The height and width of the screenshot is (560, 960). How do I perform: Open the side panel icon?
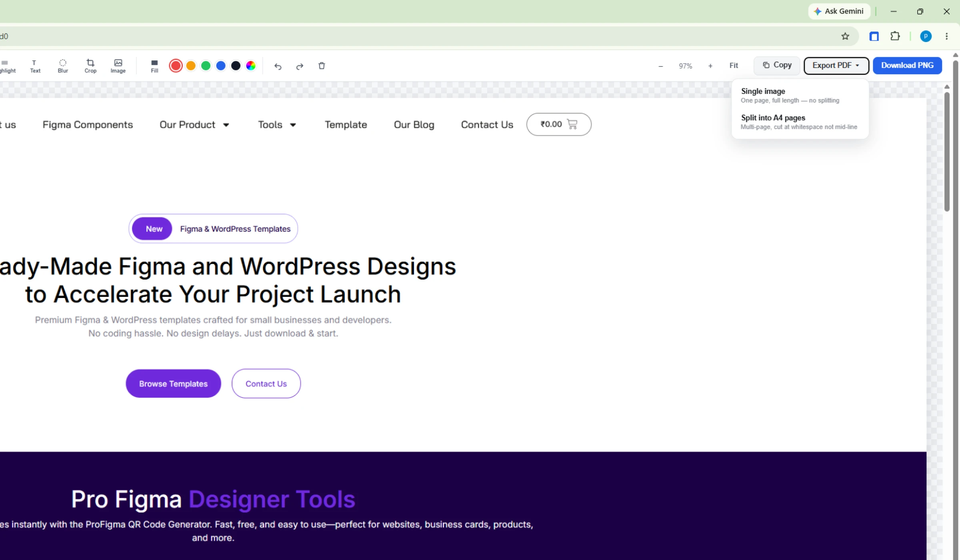click(x=874, y=36)
